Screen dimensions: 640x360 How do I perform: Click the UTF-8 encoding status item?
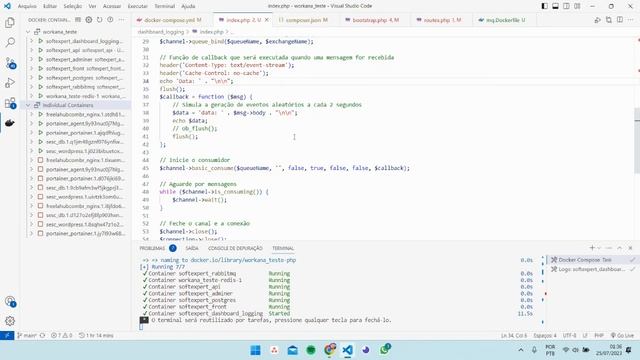(569, 336)
